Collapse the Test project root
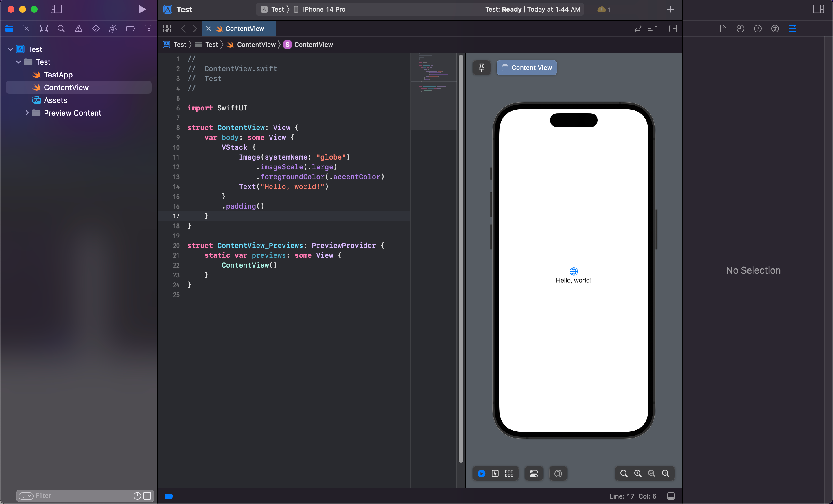This screenshot has height=504, width=833. pos(10,49)
